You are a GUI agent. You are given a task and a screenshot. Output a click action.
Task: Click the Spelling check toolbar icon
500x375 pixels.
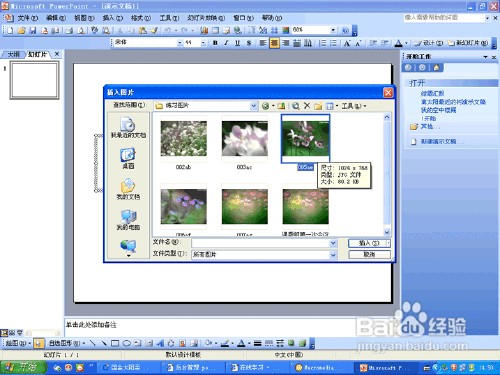point(95,31)
